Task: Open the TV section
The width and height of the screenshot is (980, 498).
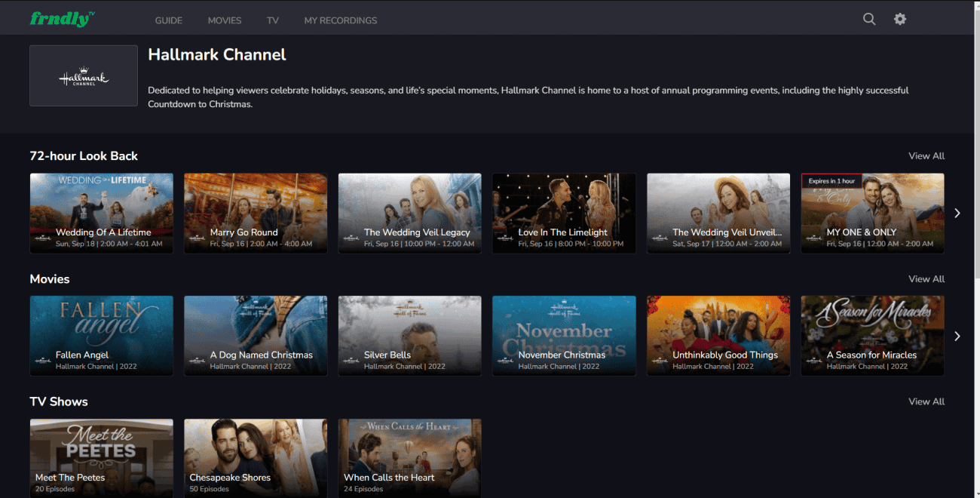Action: pyautogui.click(x=272, y=20)
